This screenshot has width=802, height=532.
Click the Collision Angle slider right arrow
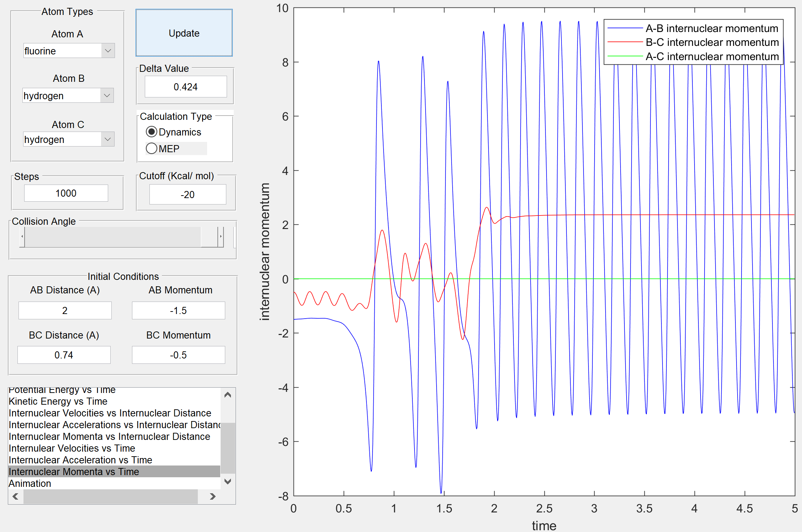tap(221, 237)
